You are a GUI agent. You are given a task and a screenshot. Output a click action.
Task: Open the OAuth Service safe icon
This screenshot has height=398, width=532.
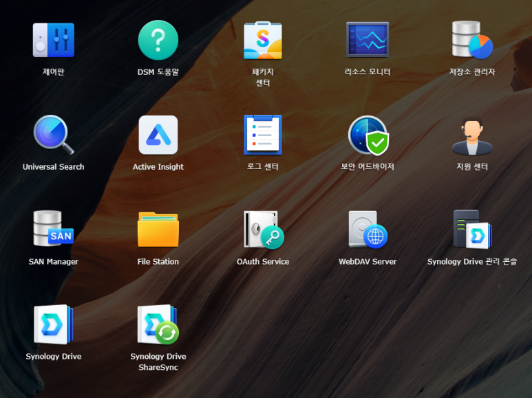click(264, 230)
